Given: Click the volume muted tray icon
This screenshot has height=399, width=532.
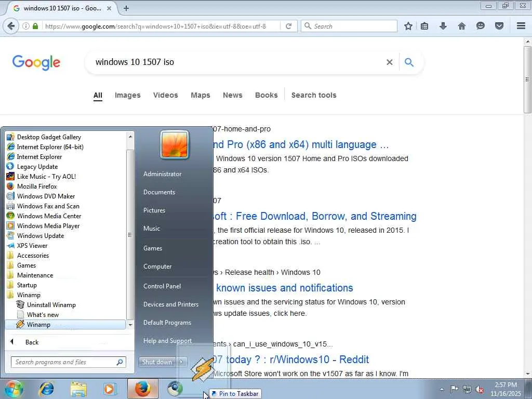Looking at the screenshot, I should point(480,390).
